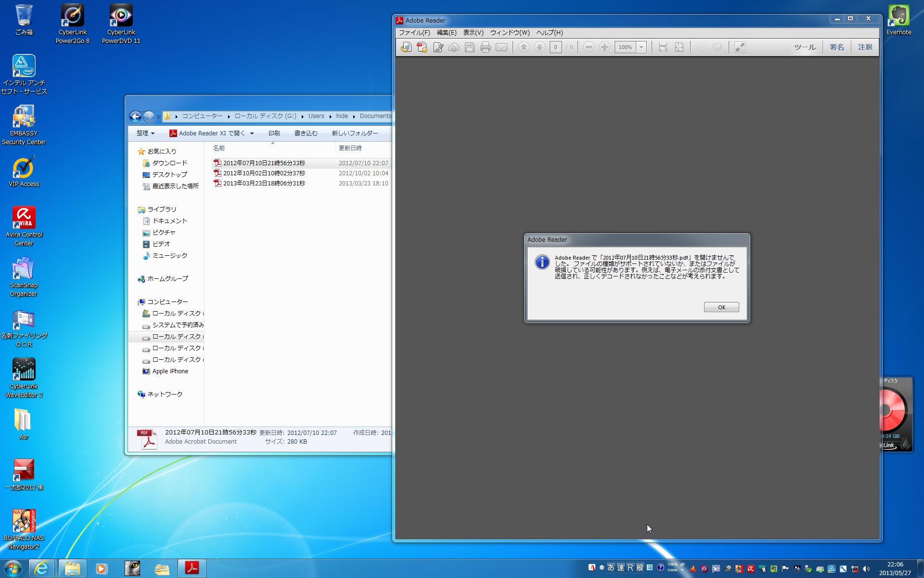Click the read mode expand icon
This screenshot has width=924, height=578.
tap(740, 47)
